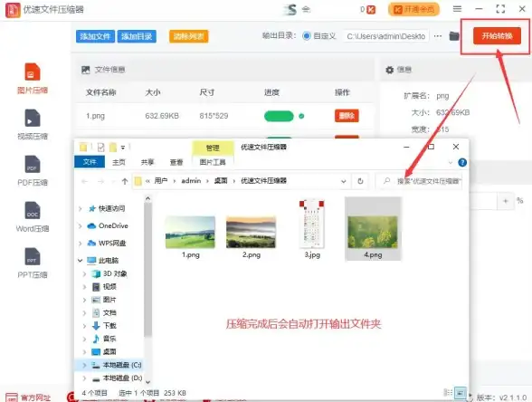Refresh the Explorer folder view
532x402 pixels.
click(360, 181)
